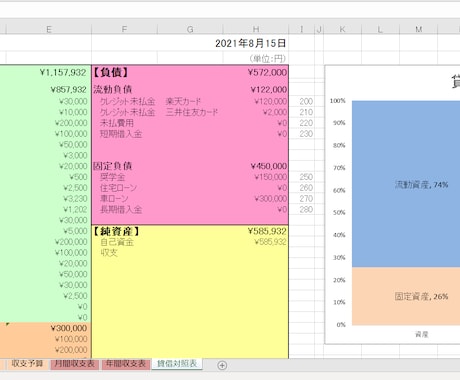Screen dimensions: 460x380
Task: Open the 月間収支表 sheet tab
Action: 75,364
